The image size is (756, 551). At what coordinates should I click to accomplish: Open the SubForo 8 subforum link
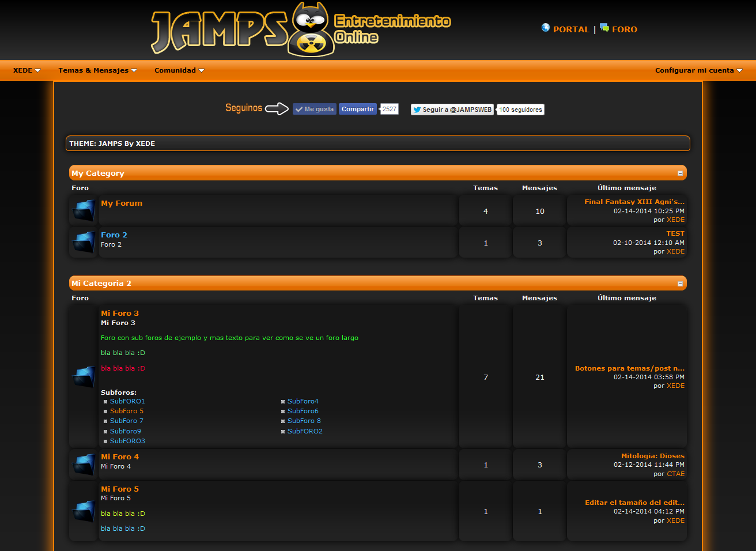pos(304,421)
